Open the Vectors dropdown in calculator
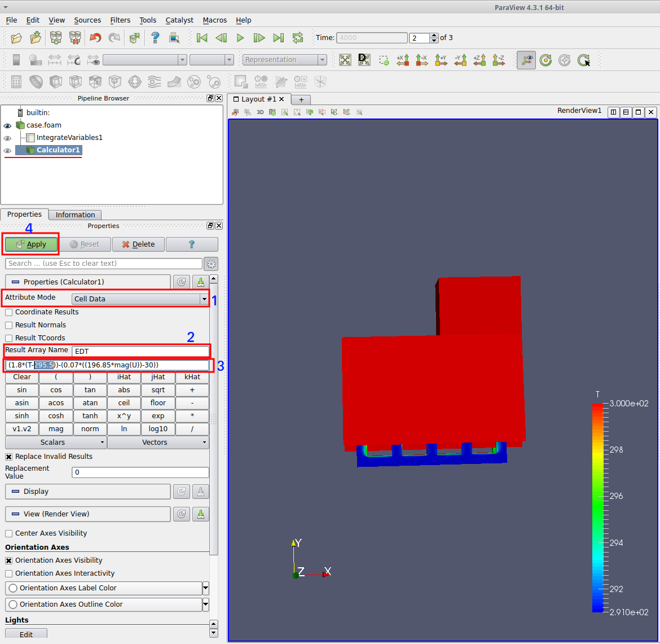 point(158,443)
